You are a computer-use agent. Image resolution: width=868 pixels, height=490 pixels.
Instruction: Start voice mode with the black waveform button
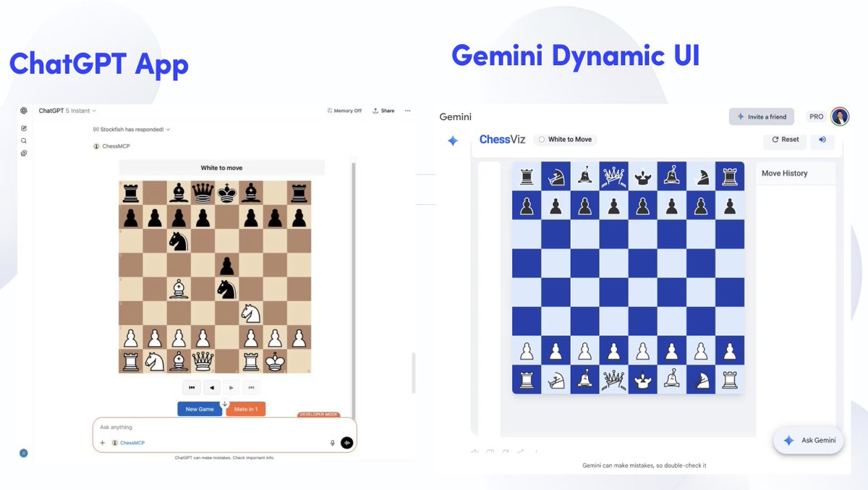(347, 443)
